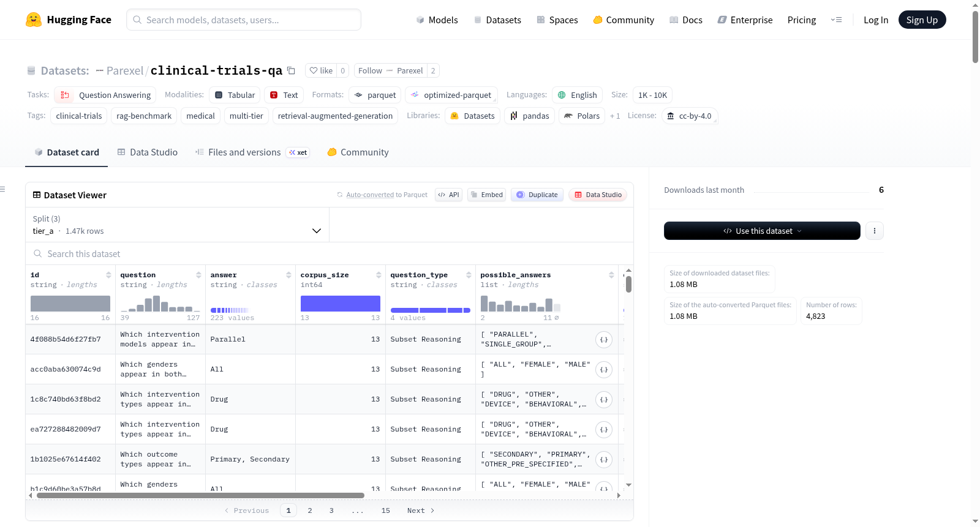Open the three-dot options next to Use this dataset
Screen dimensions: 980x527
pyautogui.click(x=875, y=231)
